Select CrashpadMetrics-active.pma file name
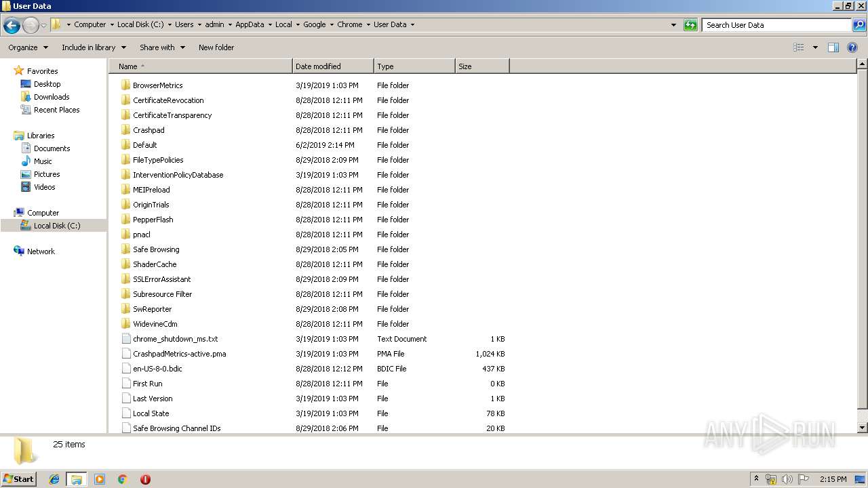 (179, 354)
